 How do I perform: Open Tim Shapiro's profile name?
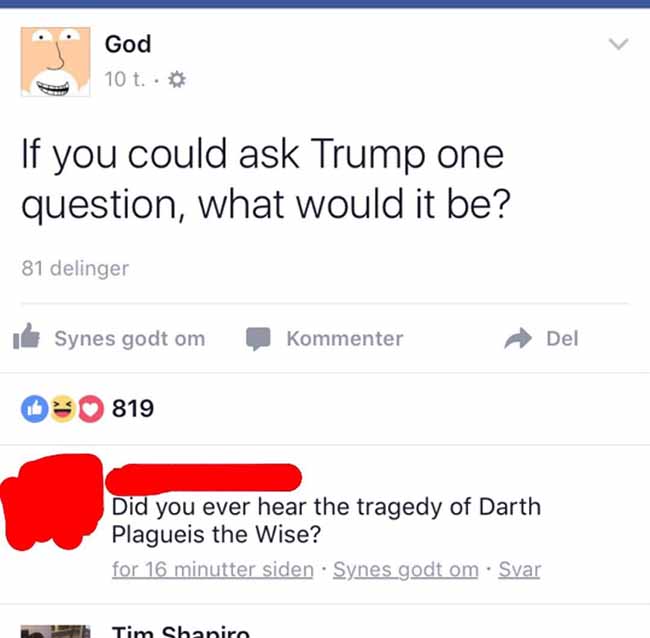click(x=181, y=631)
